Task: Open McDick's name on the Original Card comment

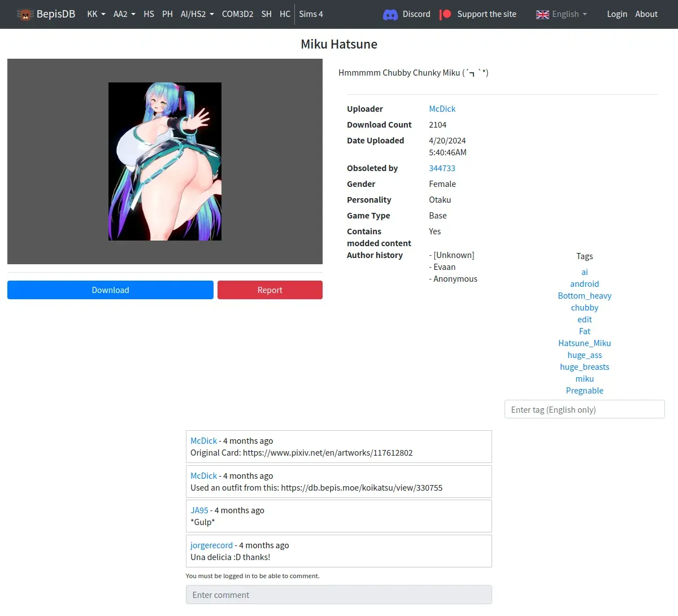Action: [x=203, y=441]
